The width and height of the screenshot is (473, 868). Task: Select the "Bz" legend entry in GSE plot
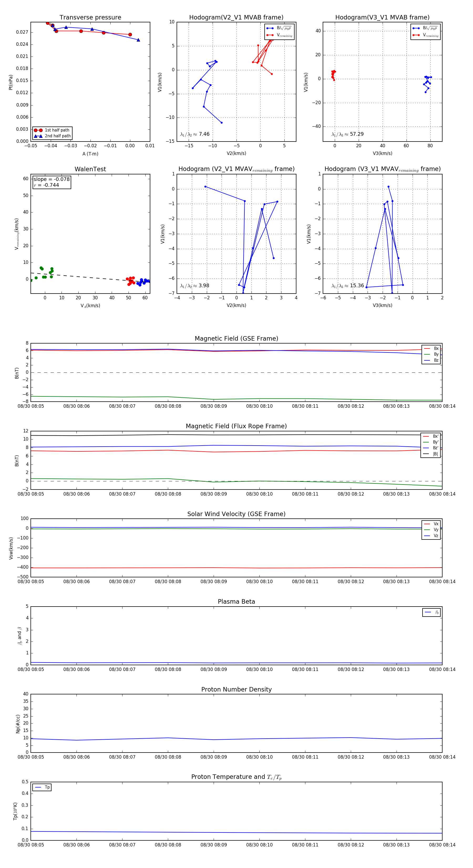[x=431, y=360]
